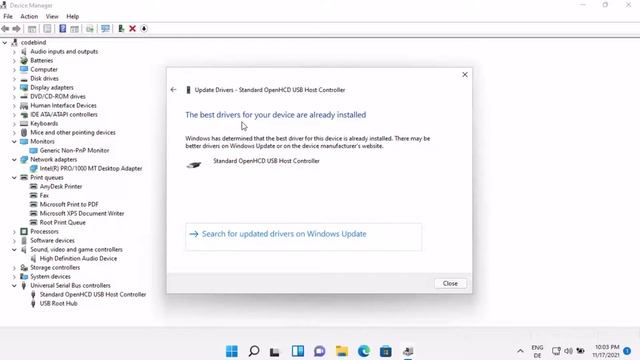Viewport: 640px width, 360px height.
Task: Collapse Universal Serial Bus controllers
Action: click(14, 285)
